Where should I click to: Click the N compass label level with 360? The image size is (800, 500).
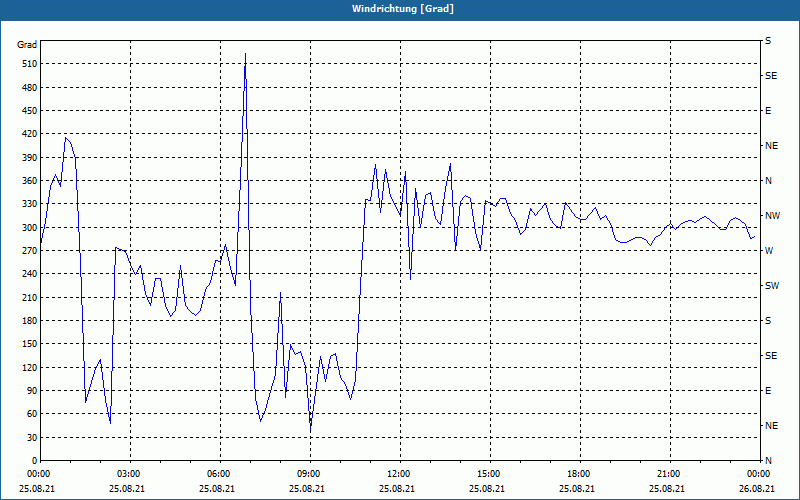pyautogui.click(x=768, y=181)
